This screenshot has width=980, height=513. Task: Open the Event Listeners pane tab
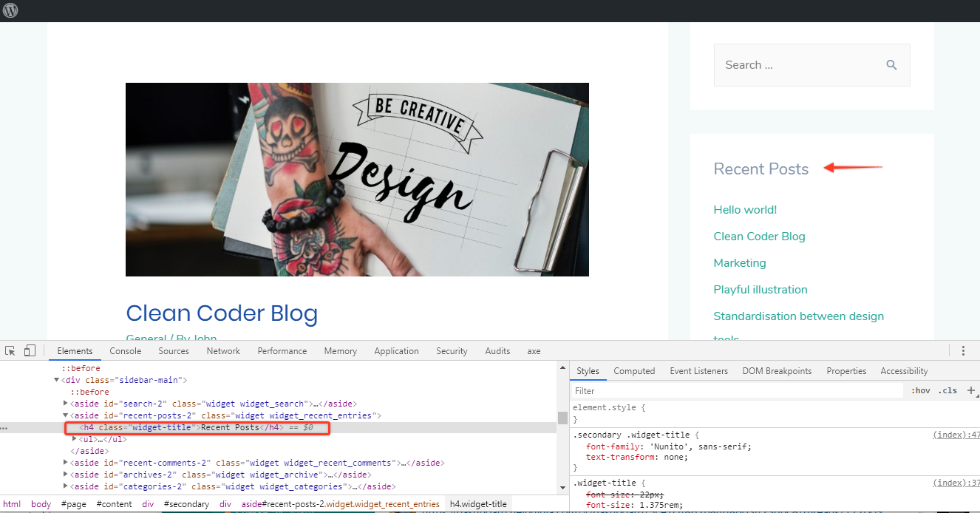pos(699,371)
